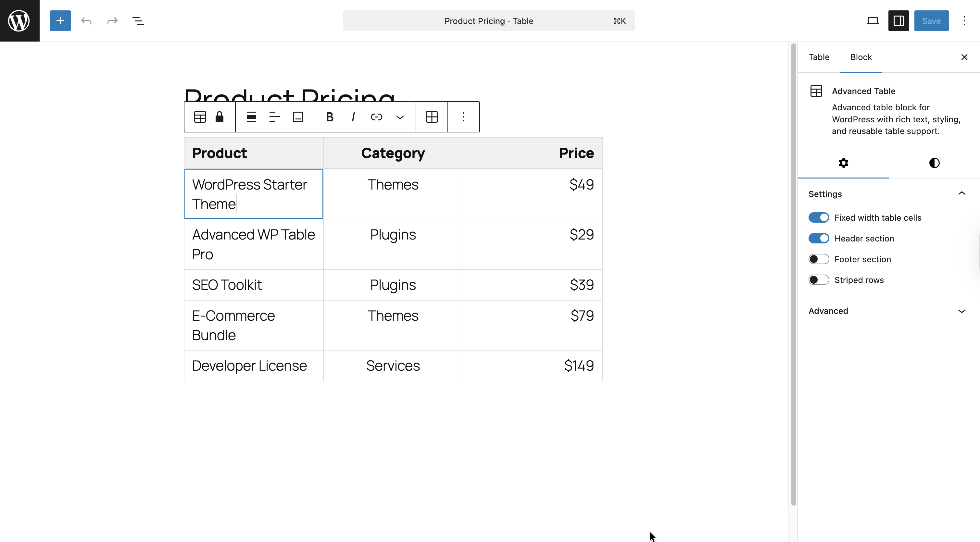Screen dimensions: 980x542
Task: Click the editor canvas vertical scrollbar
Action: point(793,274)
